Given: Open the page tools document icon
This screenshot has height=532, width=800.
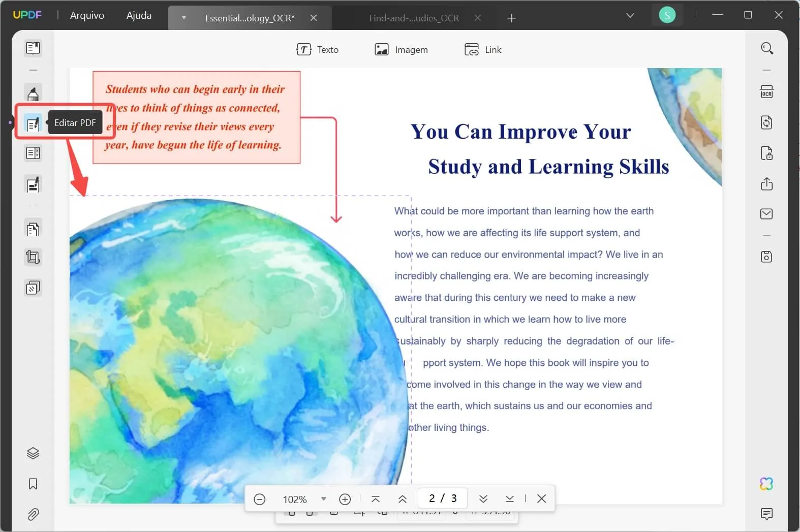Looking at the screenshot, I should (33, 229).
